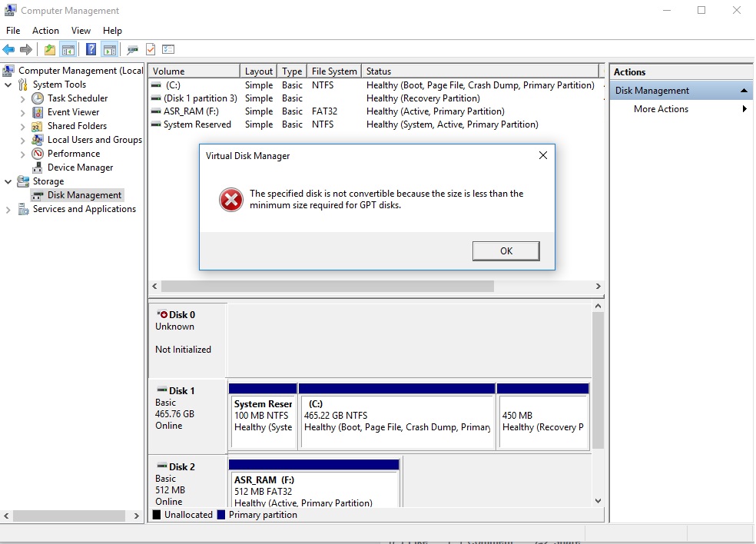
Task: Expand the Event Viewer node
Action: [x=22, y=113]
